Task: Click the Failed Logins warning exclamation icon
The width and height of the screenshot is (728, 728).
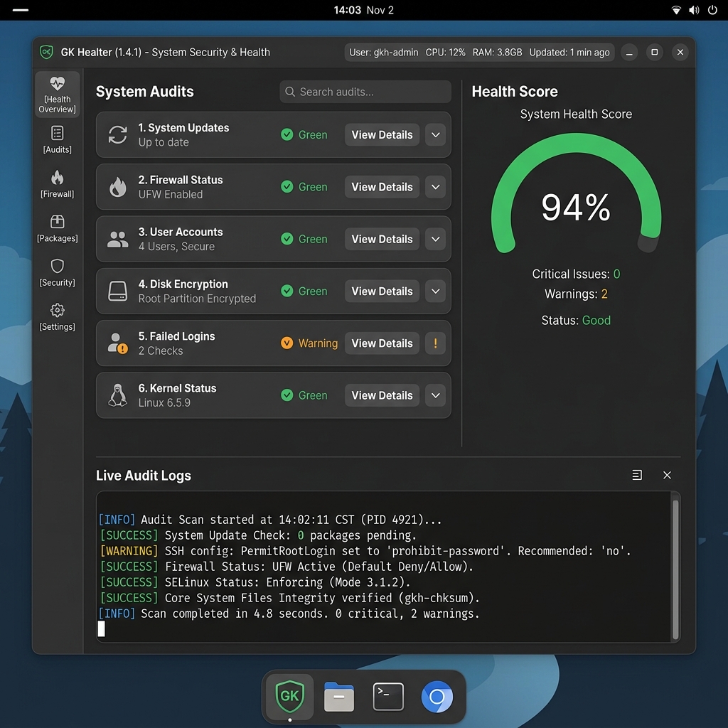Action: [x=435, y=343]
